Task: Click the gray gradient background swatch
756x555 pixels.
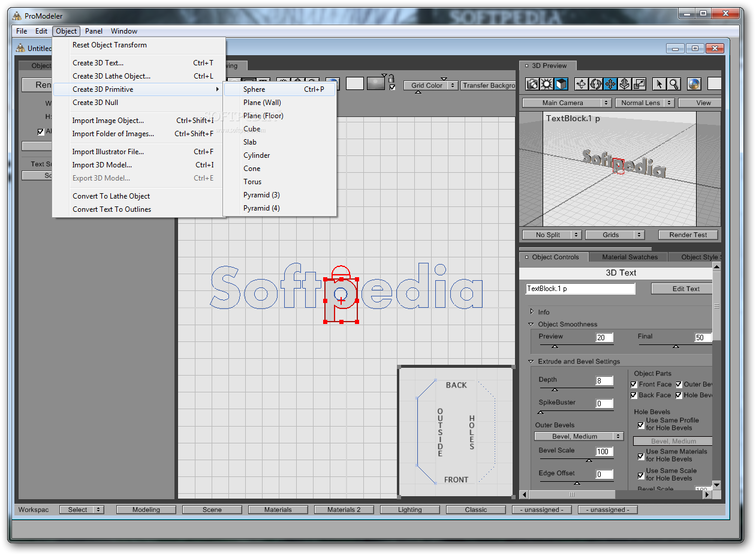Action: 376,84
